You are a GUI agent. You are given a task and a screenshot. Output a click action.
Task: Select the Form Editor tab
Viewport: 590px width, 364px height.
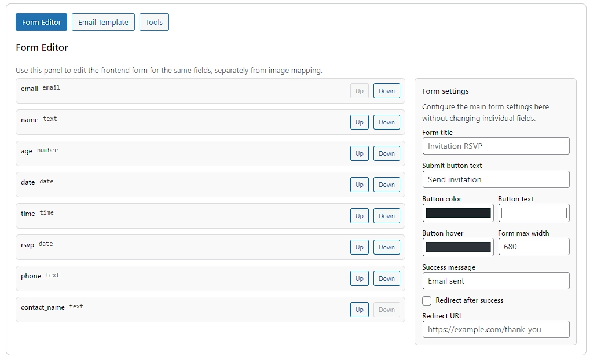click(41, 23)
